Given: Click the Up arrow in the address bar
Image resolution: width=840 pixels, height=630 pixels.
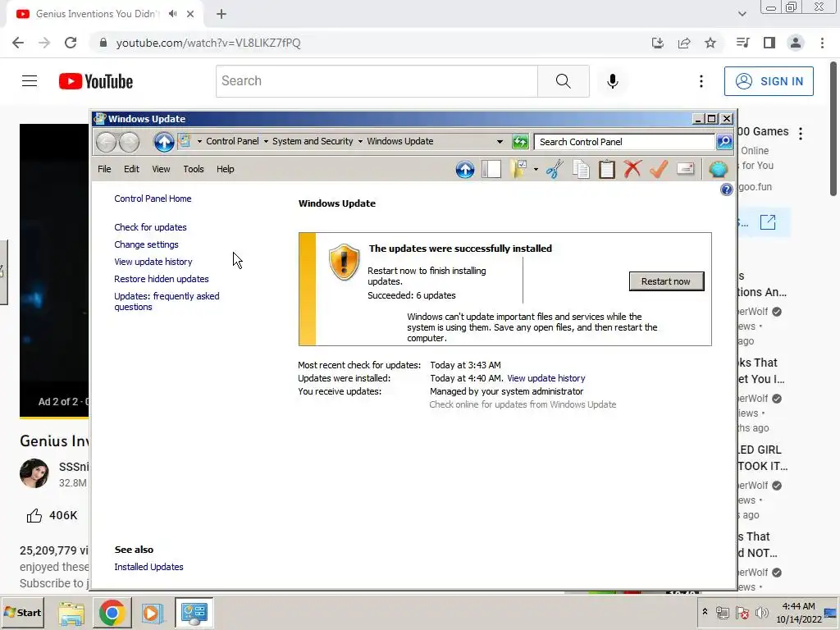Looking at the screenshot, I should pos(164,142).
